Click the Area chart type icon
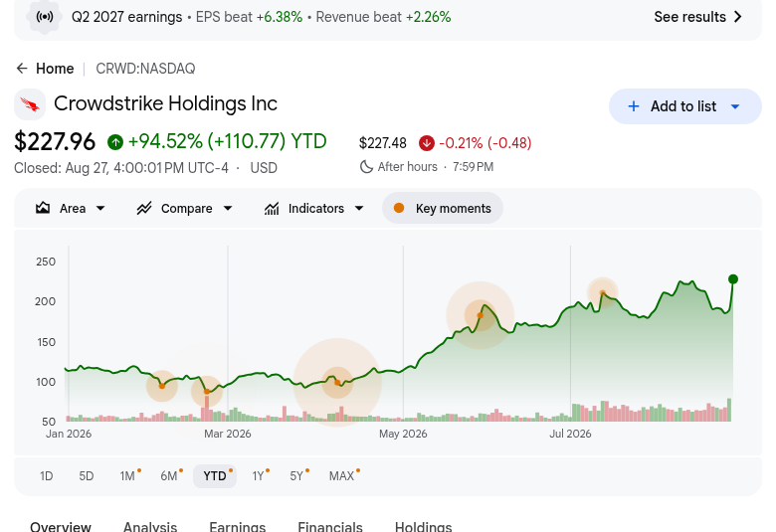This screenshot has height=532, width=776. click(x=43, y=208)
